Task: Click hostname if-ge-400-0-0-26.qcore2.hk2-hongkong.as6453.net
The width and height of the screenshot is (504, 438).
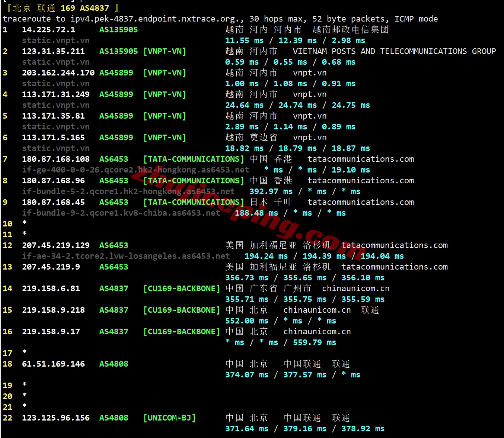Action: pyautogui.click(x=135, y=170)
